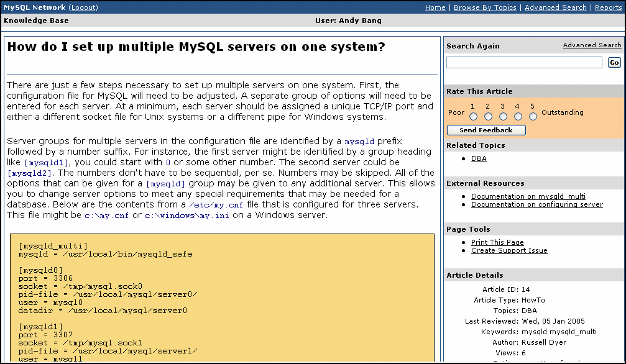
Task: Click the 'Page Tools' section header
Action: pos(468,229)
